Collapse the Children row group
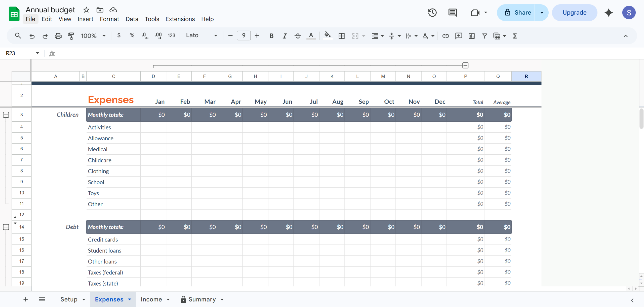The width and height of the screenshot is (644, 307). (x=6, y=115)
